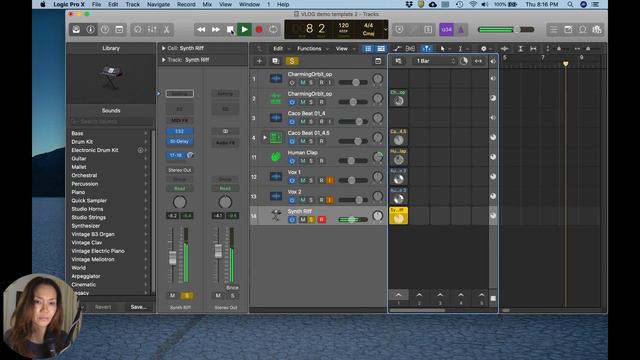640x360 pixels.
Task: Open Quick Help question button
Action: coord(105,29)
